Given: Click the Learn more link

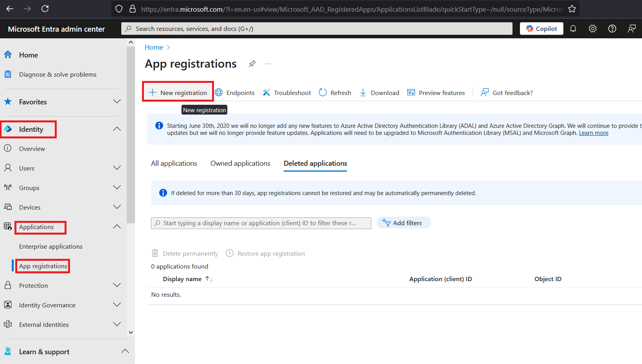Looking at the screenshot, I should (593, 133).
